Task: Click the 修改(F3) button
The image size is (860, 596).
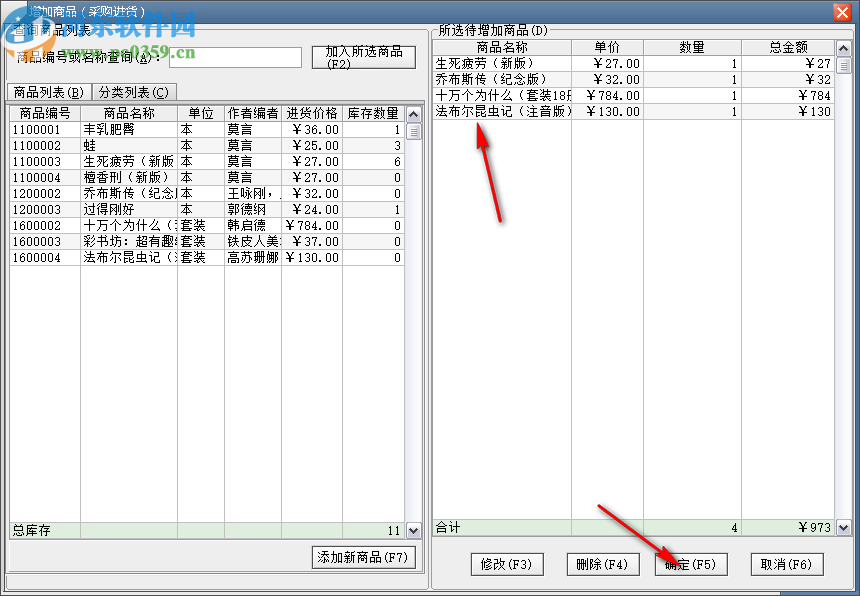Action: click(505, 564)
